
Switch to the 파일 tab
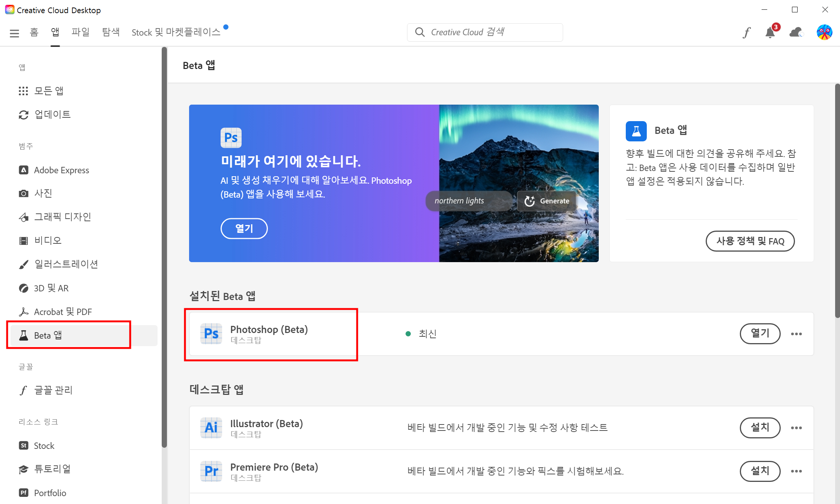pos(81,32)
